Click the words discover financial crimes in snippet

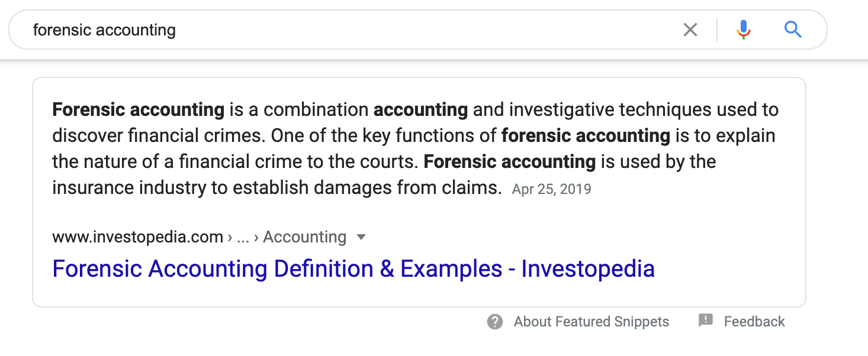(159, 136)
